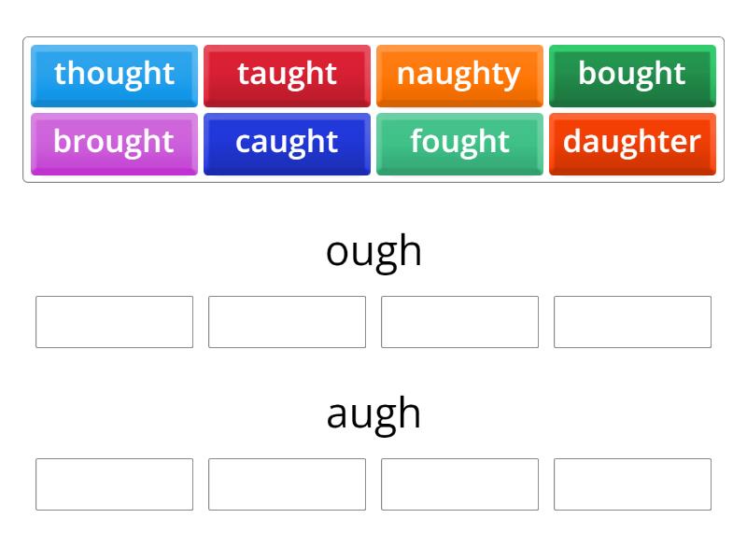This screenshot has height=560, width=747.
Task: Click the second empty box under 'augh'
Action: pos(287,484)
